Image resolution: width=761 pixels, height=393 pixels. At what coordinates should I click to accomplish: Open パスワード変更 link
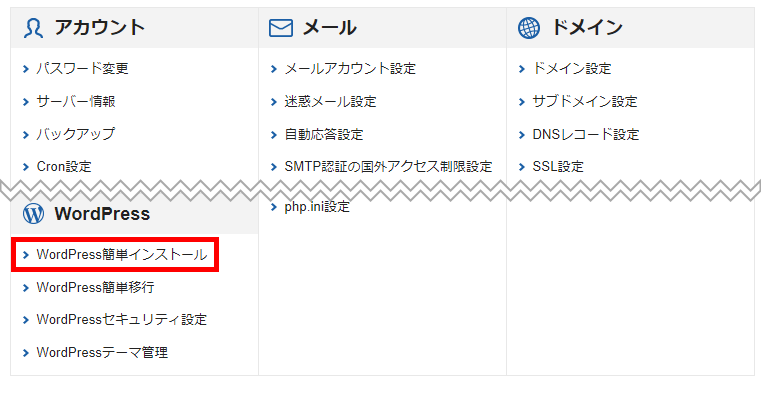[83, 68]
